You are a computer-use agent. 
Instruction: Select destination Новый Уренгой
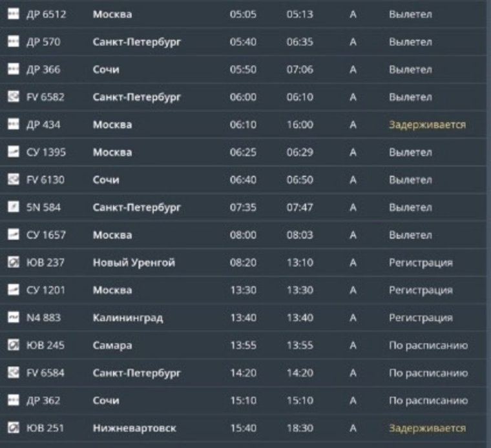(x=134, y=263)
